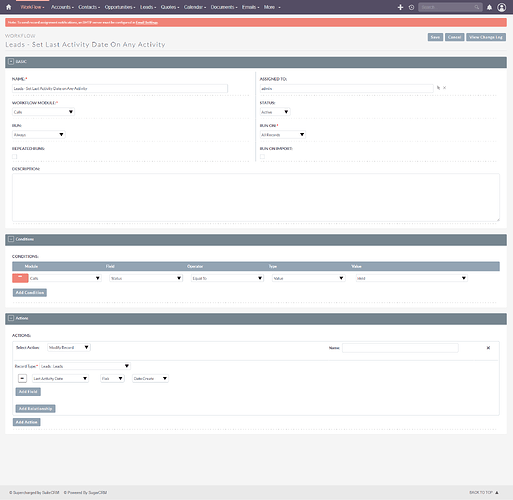Image resolution: width=513 pixels, height=500 pixels.
Task: Remove the Last Activity Date field line
Action: pos(22,378)
